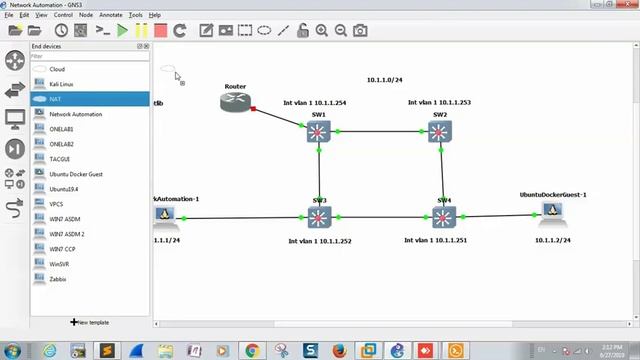The image size is (640, 360).
Task: Select the SW4 switch node
Action: 444,217
